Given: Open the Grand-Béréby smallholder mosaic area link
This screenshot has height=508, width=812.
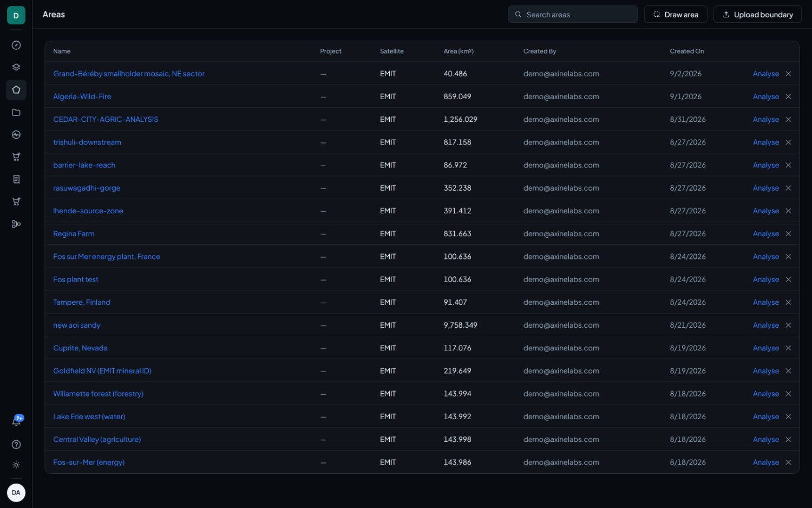Looking at the screenshot, I should click(x=129, y=74).
